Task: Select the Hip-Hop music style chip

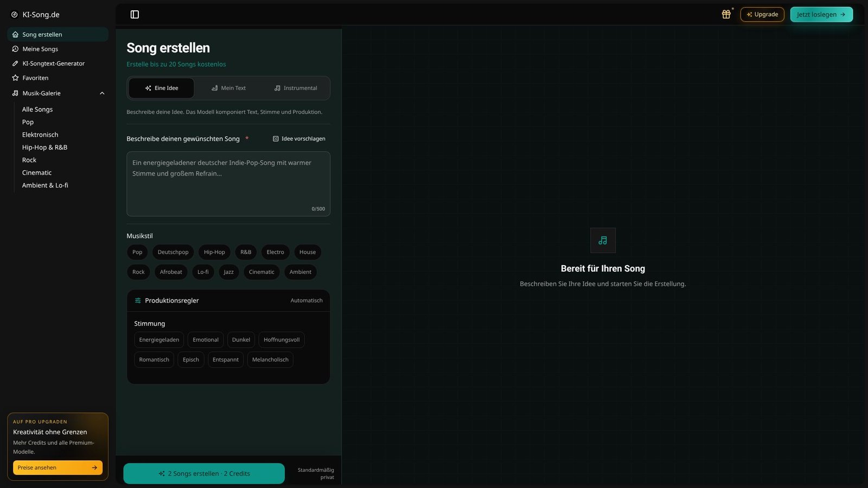Action: [x=214, y=252]
